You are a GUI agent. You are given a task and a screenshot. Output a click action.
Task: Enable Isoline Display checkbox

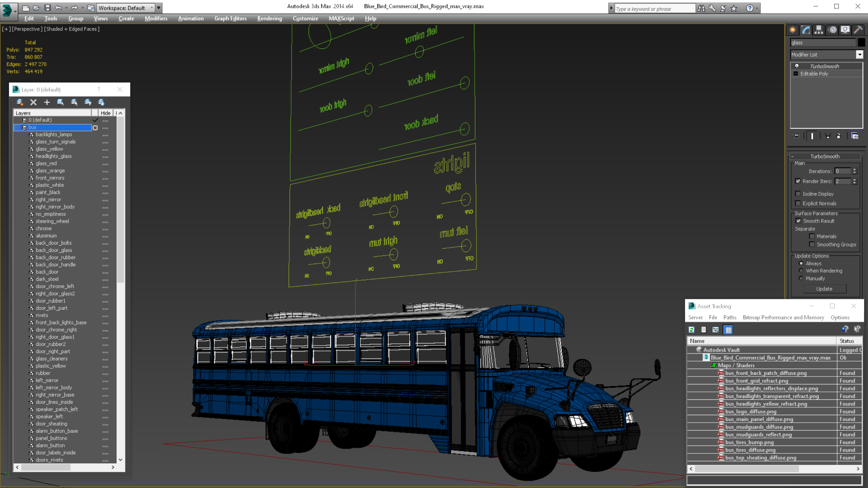tap(798, 194)
